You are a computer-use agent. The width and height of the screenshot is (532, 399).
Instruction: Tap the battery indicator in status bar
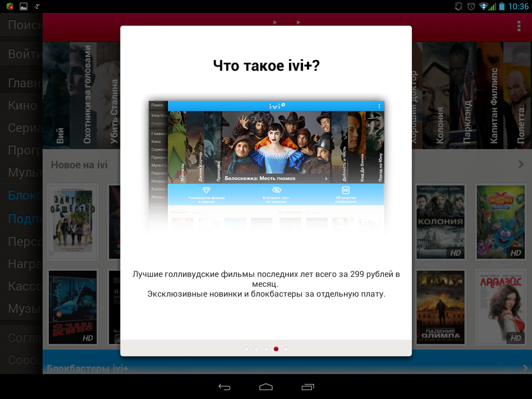pos(502,7)
